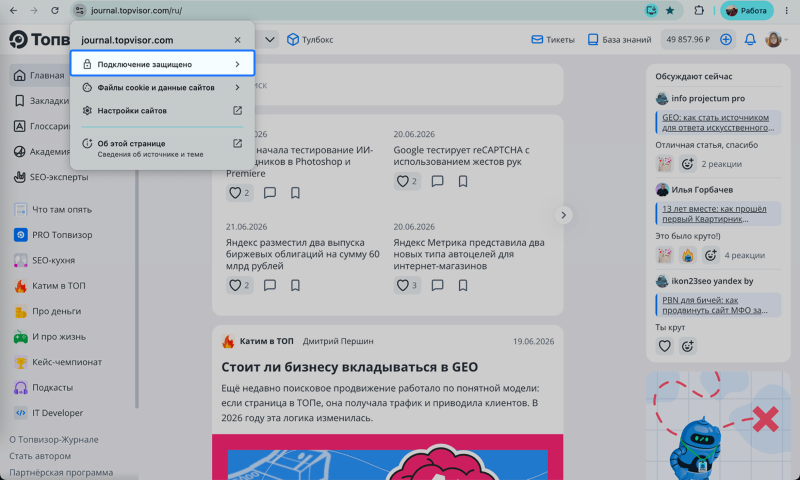The width and height of the screenshot is (800, 480).
Task: Open Подключение защищено details
Action: 162,64
